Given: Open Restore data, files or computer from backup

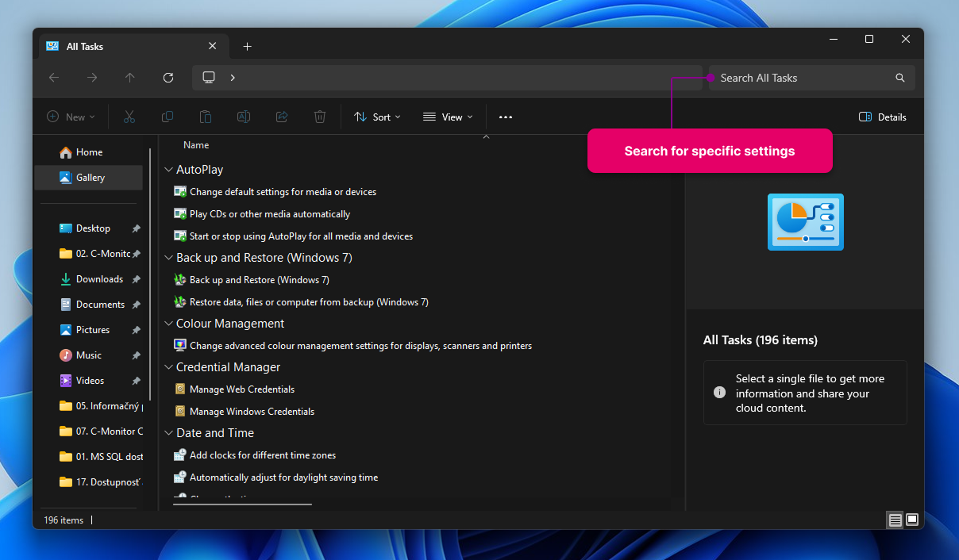Looking at the screenshot, I should click(x=309, y=302).
